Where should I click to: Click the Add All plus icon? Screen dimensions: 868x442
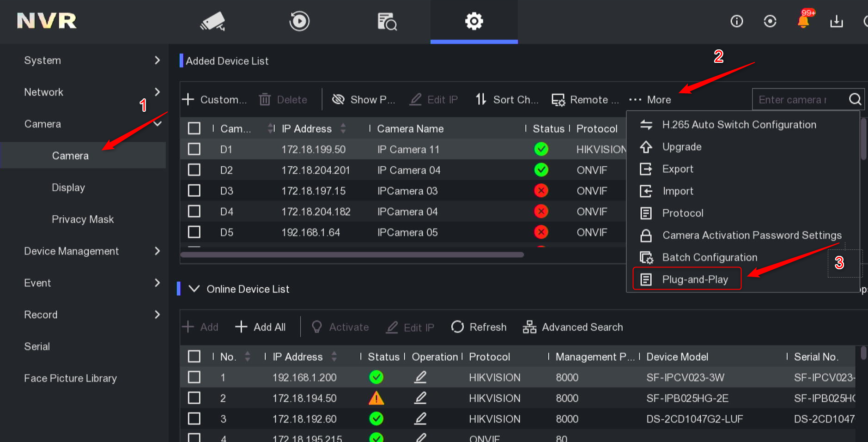(241, 327)
